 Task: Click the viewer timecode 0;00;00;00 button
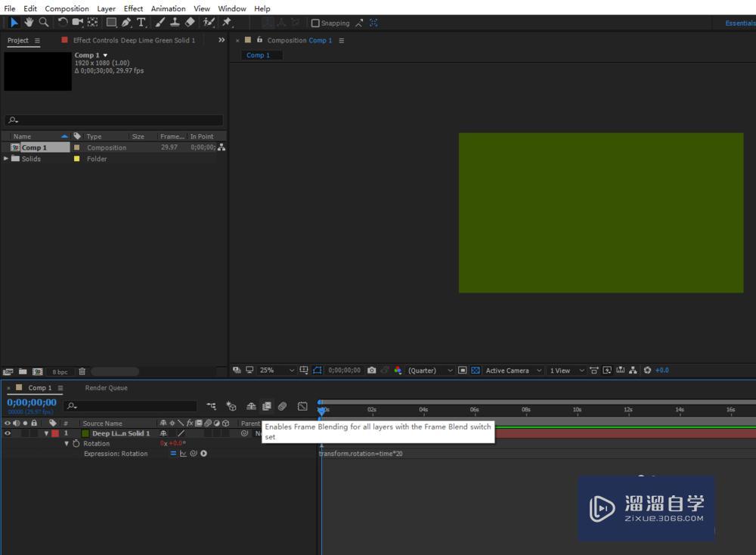click(x=344, y=371)
